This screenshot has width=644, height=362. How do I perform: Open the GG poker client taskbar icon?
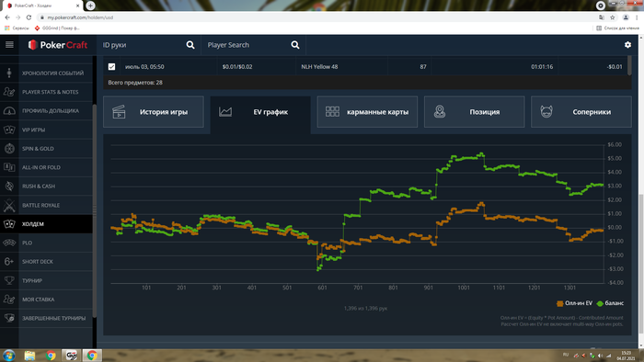[72, 355]
